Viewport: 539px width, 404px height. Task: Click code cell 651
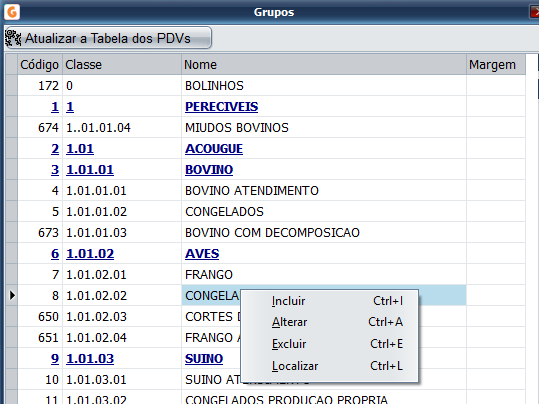click(x=40, y=337)
